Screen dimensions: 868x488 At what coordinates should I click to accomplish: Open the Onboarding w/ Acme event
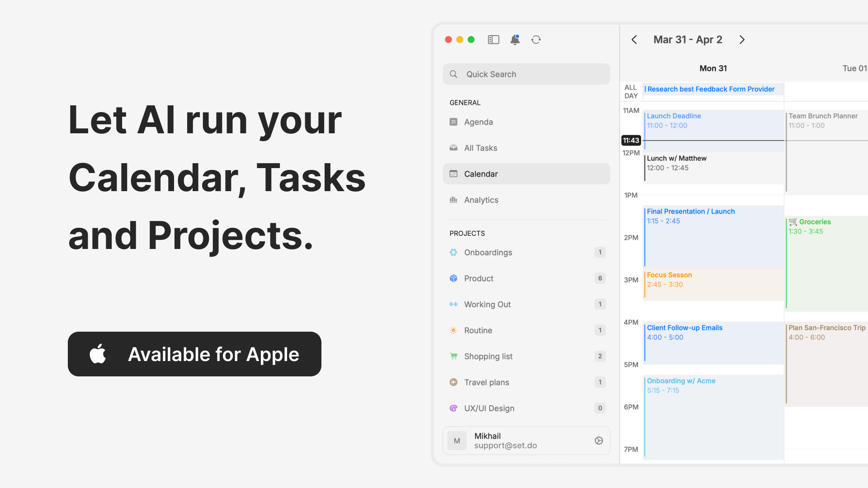point(713,417)
